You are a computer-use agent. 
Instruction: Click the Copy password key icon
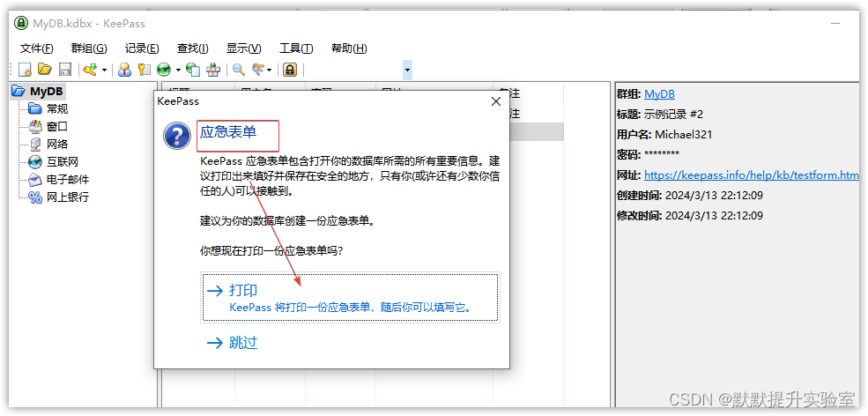tap(144, 70)
